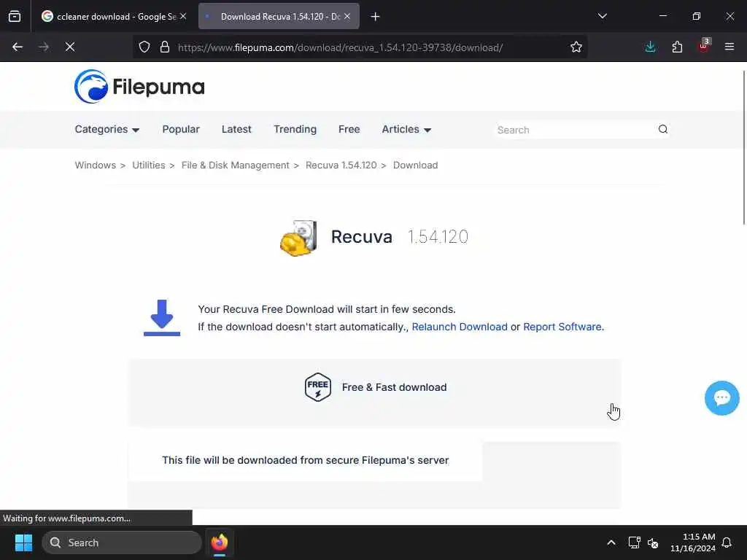Expand the Categories dropdown menu
The width and height of the screenshot is (747, 560).
point(107,130)
